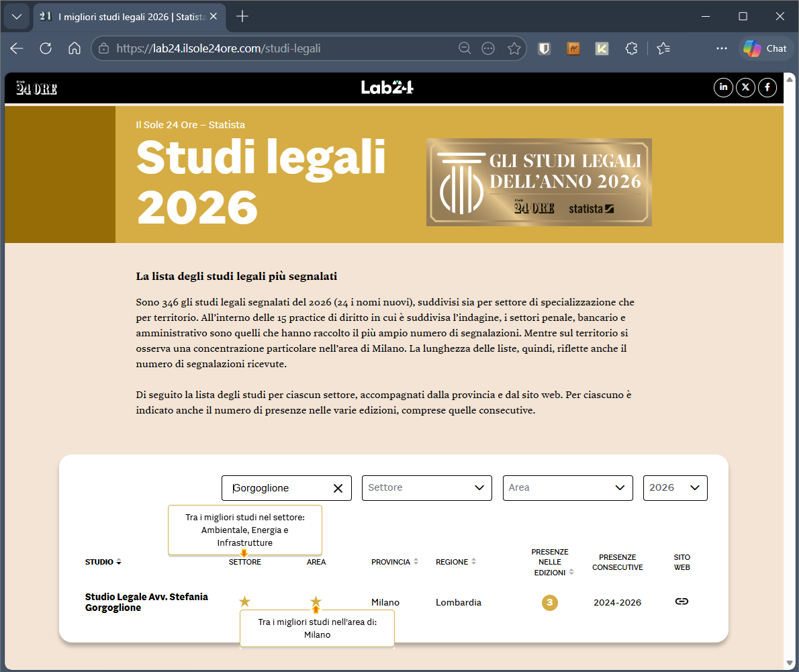The image size is (799, 672).
Task: Click the PRESENZE CONSECUTIVE header
Action: tap(617, 563)
